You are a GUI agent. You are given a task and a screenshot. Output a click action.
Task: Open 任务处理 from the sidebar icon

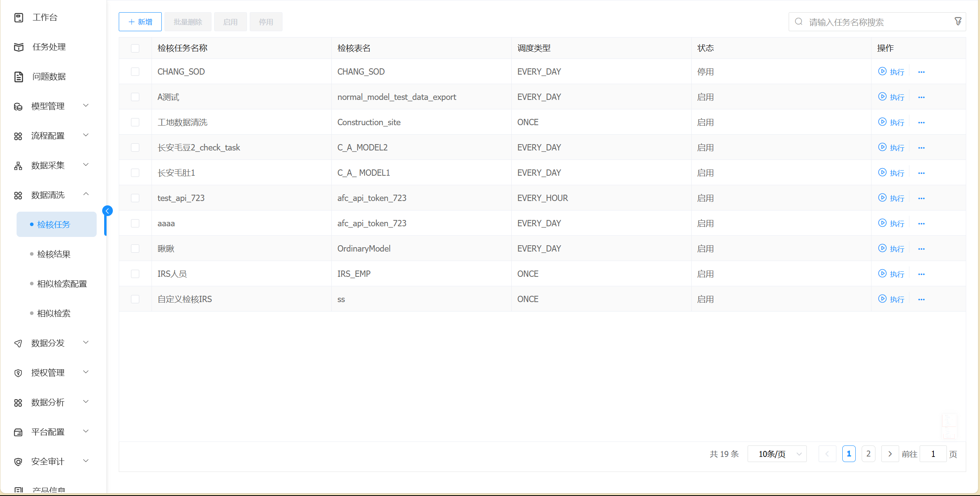(x=19, y=47)
